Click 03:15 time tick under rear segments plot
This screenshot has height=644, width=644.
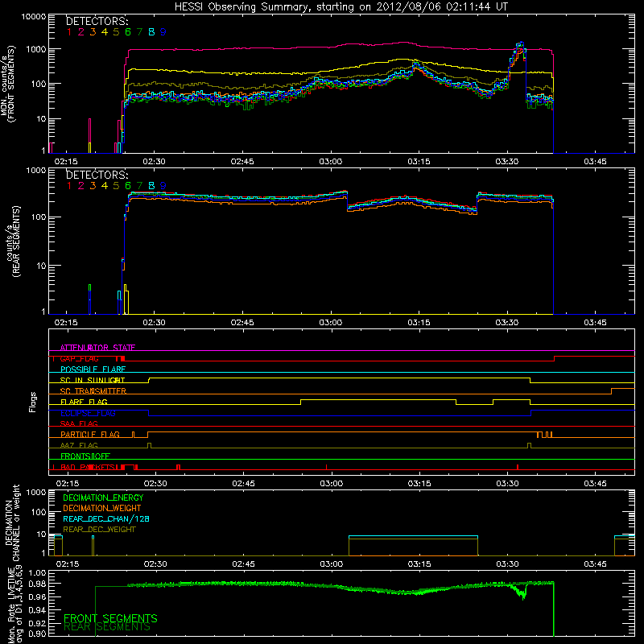coord(419,323)
